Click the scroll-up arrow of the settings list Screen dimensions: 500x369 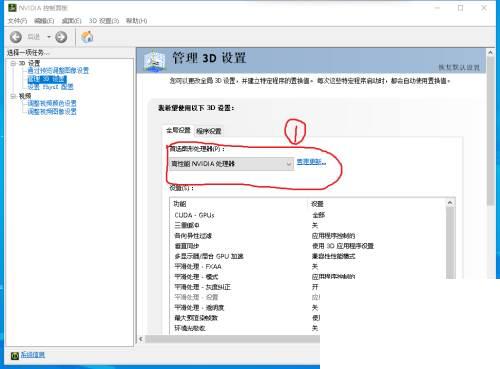(x=450, y=203)
